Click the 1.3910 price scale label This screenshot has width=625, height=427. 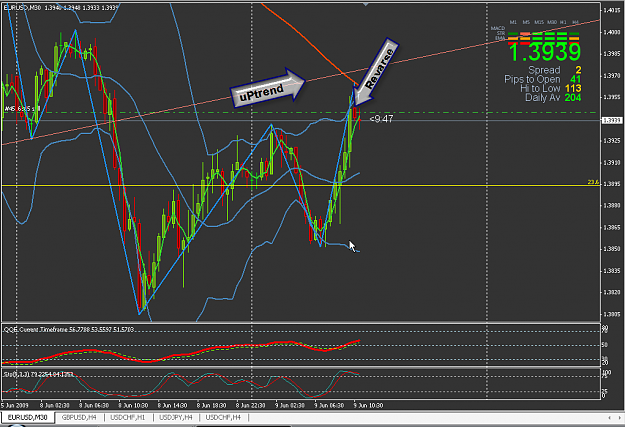(612, 163)
